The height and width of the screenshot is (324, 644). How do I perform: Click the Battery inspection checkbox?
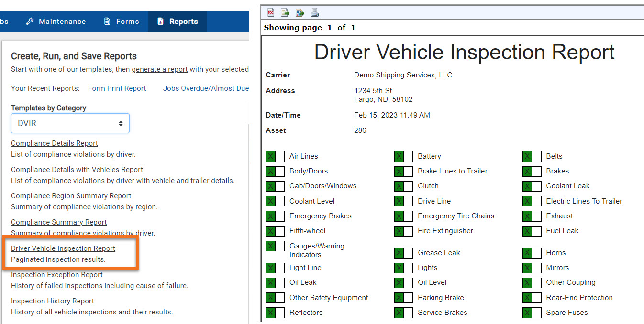click(403, 156)
